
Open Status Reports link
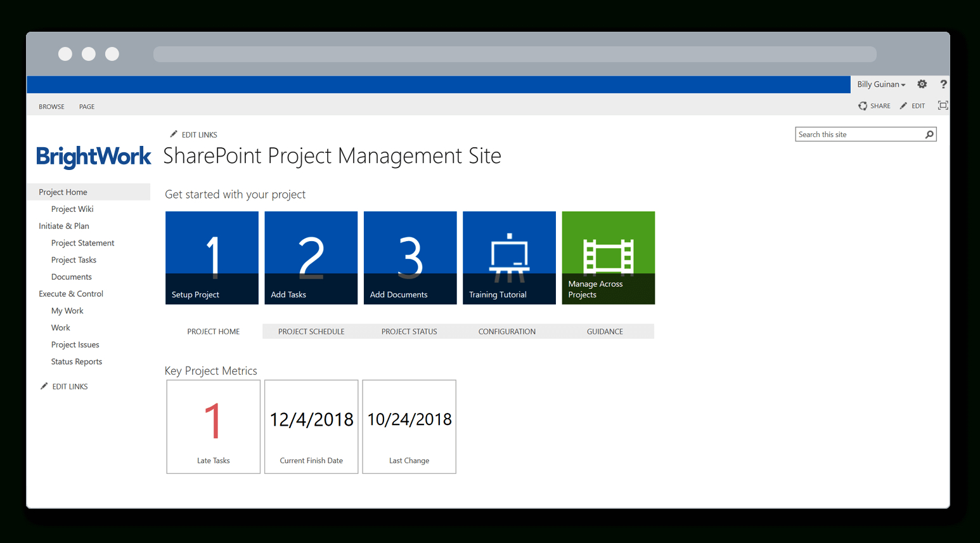pos(77,362)
